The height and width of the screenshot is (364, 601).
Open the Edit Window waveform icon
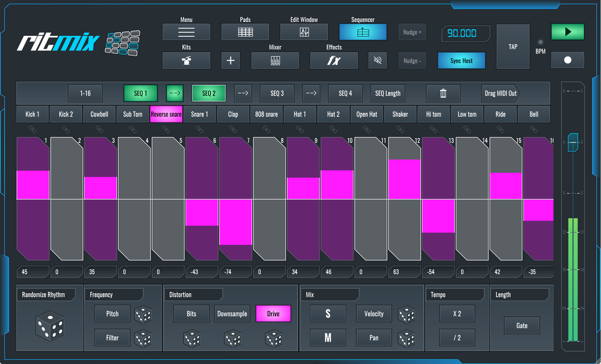click(304, 32)
